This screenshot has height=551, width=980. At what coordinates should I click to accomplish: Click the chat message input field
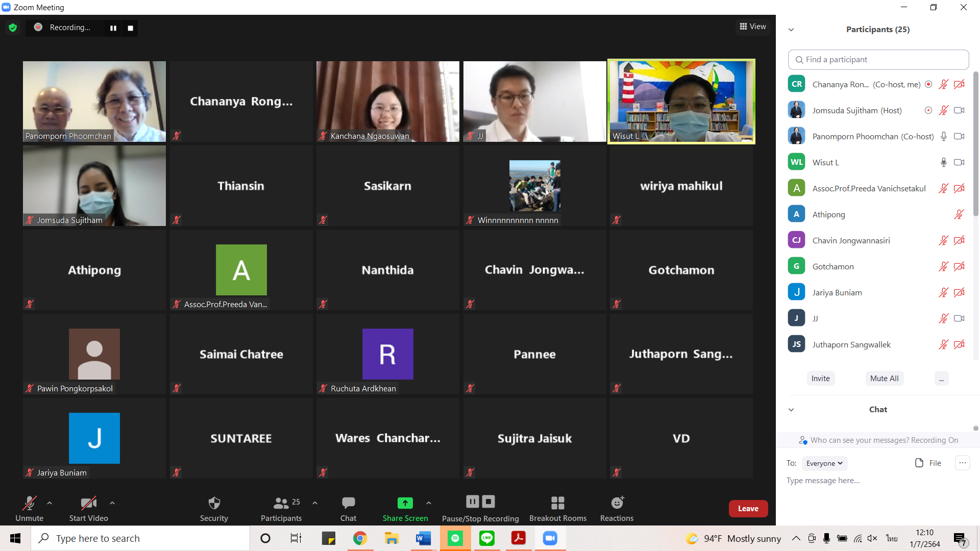pos(878,481)
